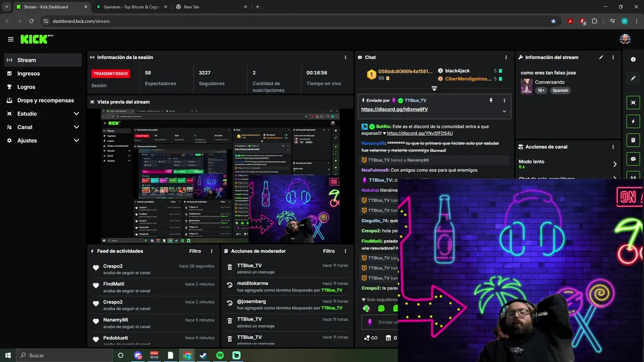
Task: Open Logros in the sidebar
Action: coord(43,87)
